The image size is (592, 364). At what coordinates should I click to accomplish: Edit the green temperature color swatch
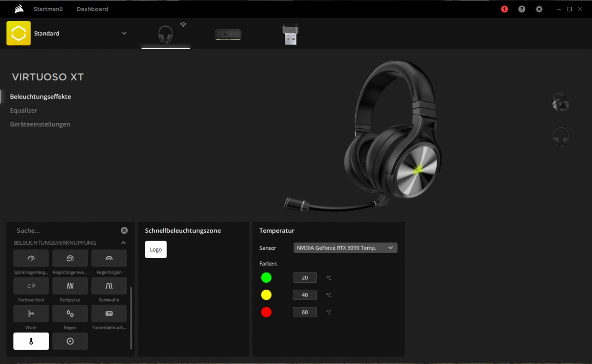coord(266,278)
